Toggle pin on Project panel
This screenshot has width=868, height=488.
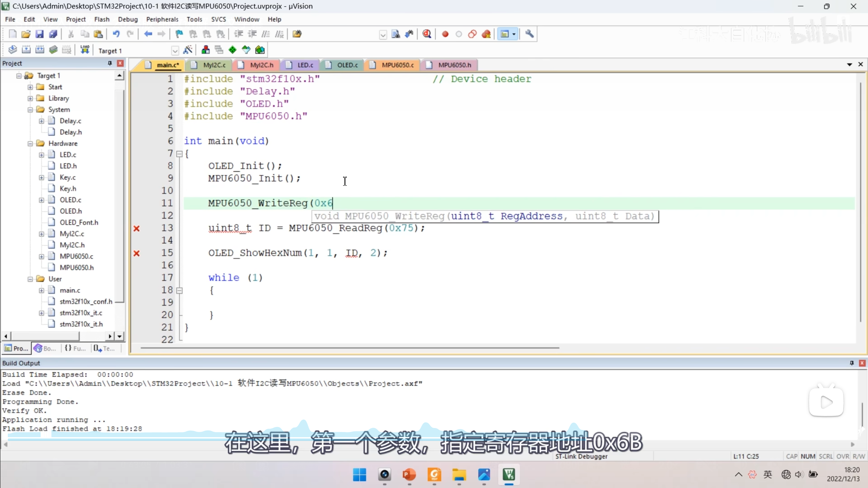[x=110, y=63]
